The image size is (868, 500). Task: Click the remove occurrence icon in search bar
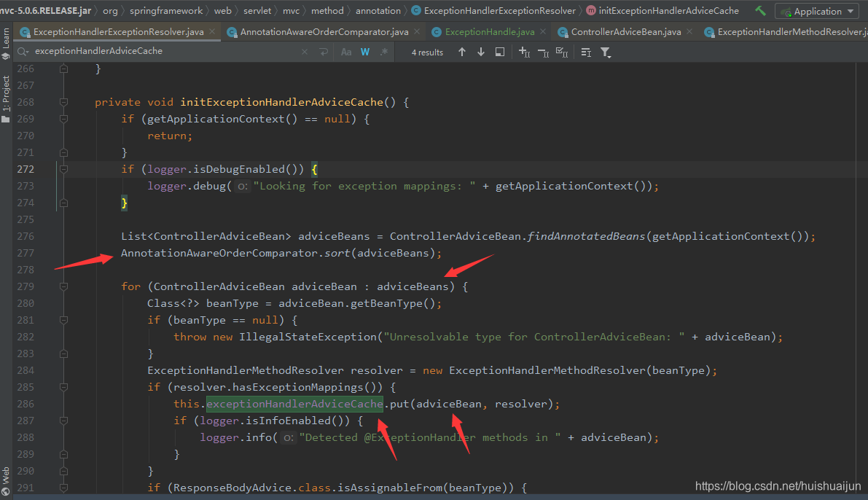tap(543, 51)
